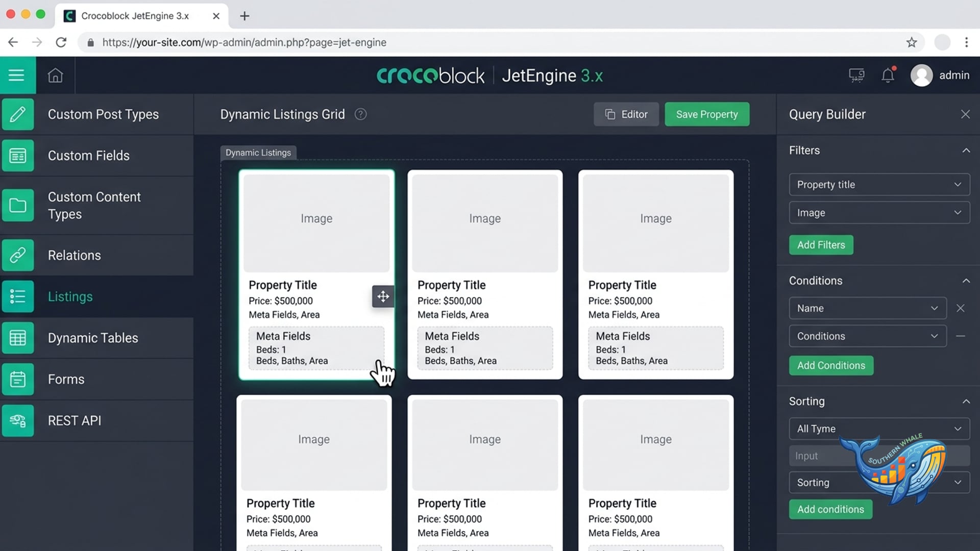The width and height of the screenshot is (980, 551).
Task: Click the minus icon beside Conditions dropdown
Action: pyautogui.click(x=961, y=336)
